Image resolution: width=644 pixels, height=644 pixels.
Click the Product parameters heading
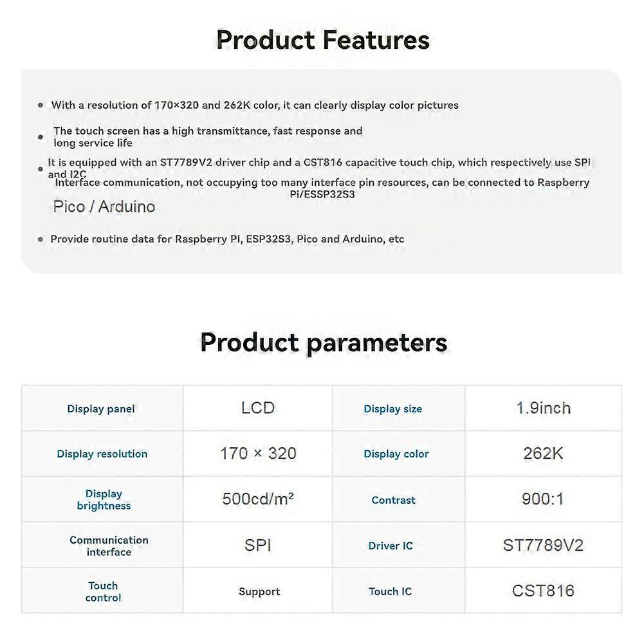click(x=324, y=342)
